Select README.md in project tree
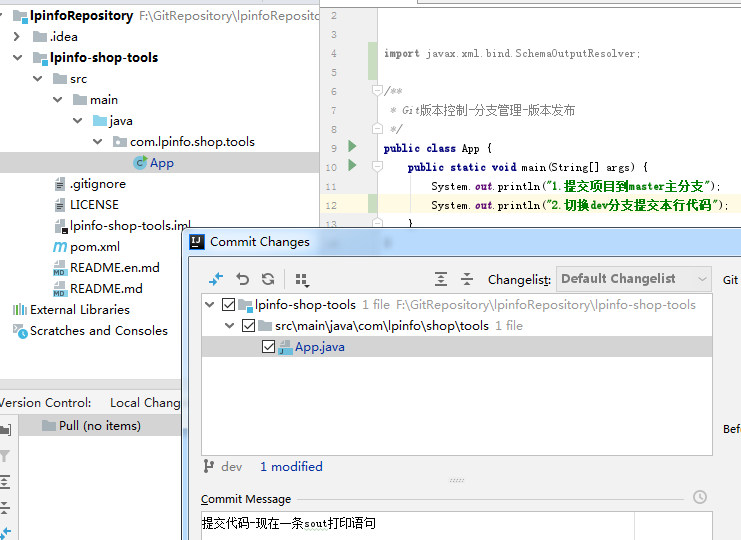The image size is (741, 540). click(x=106, y=289)
